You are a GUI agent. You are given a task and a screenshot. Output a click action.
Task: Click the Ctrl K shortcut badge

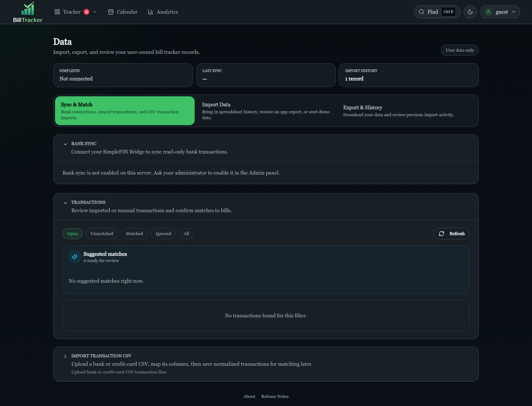pos(449,12)
